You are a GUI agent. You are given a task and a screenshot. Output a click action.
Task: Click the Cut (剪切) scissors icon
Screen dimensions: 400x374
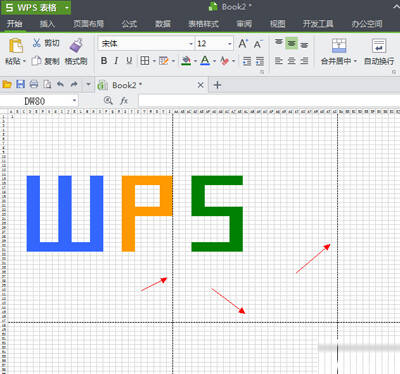point(36,43)
